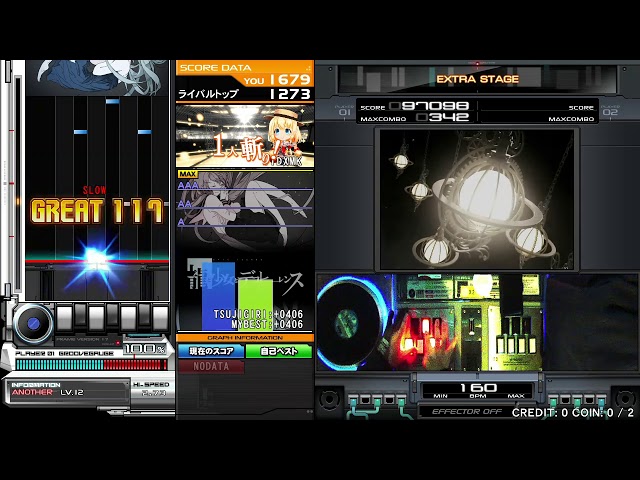Click the groove gauge bar
The width and height of the screenshot is (640, 480).
point(91,364)
